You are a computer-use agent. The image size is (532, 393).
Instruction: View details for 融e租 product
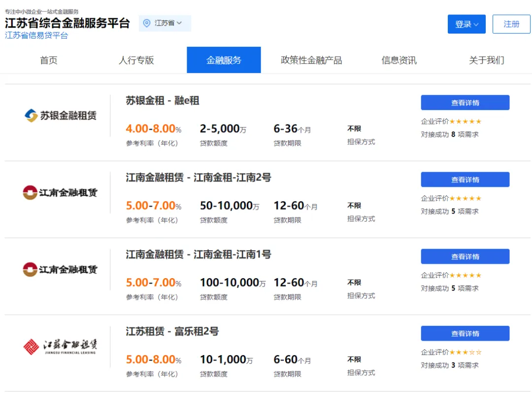click(465, 103)
